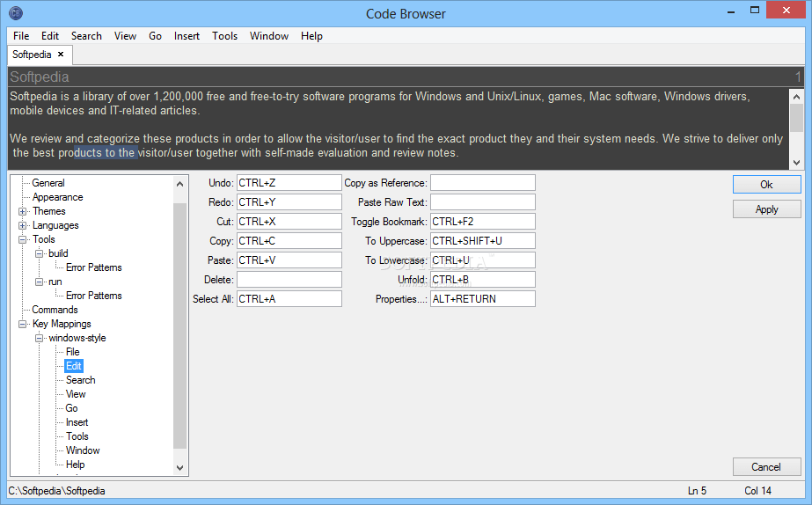The width and height of the screenshot is (812, 505).
Task: Click the Apply button
Action: click(x=766, y=209)
